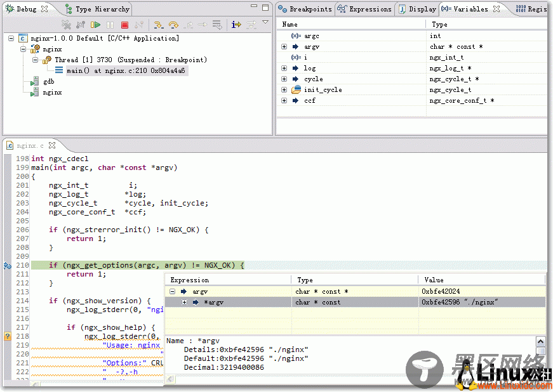The width and height of the screenshot is (553, 392).
Task: Click the Run to Line arrow icon
Action: click(x=203, y=25)
